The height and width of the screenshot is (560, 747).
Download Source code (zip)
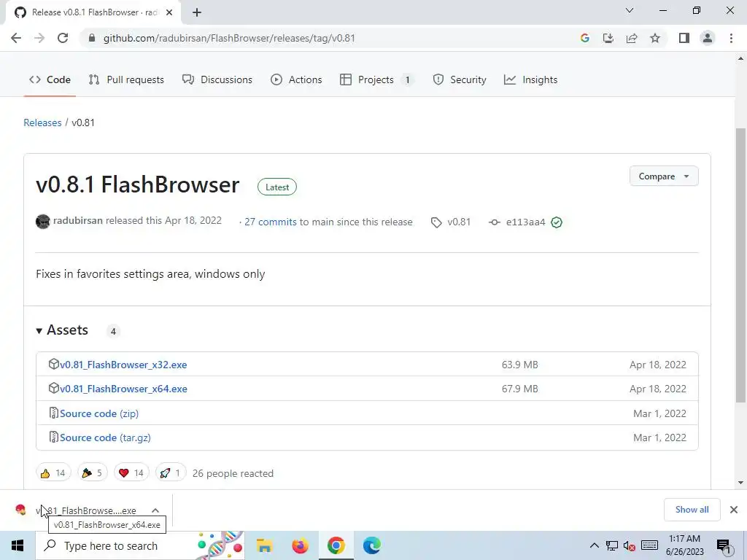point(99,413)
